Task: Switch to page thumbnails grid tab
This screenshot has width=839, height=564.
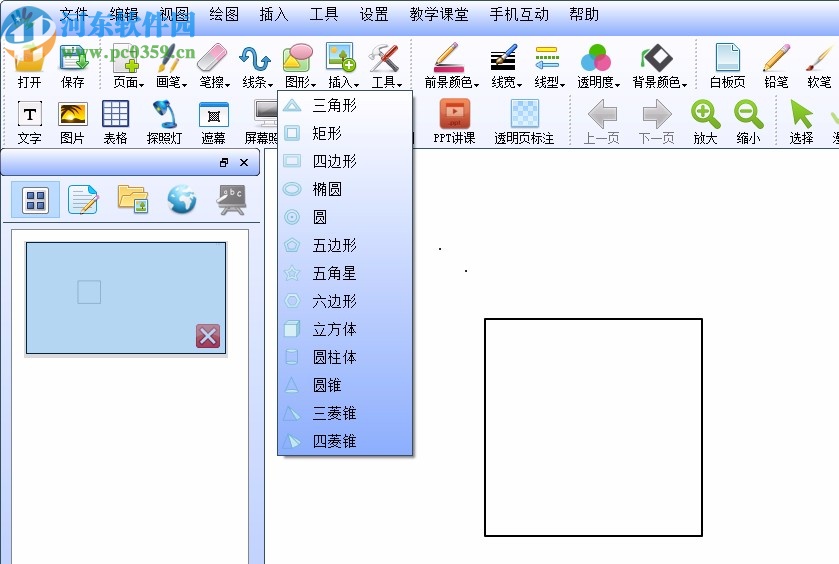Action: pyautogui.click(x=35, y=200)
